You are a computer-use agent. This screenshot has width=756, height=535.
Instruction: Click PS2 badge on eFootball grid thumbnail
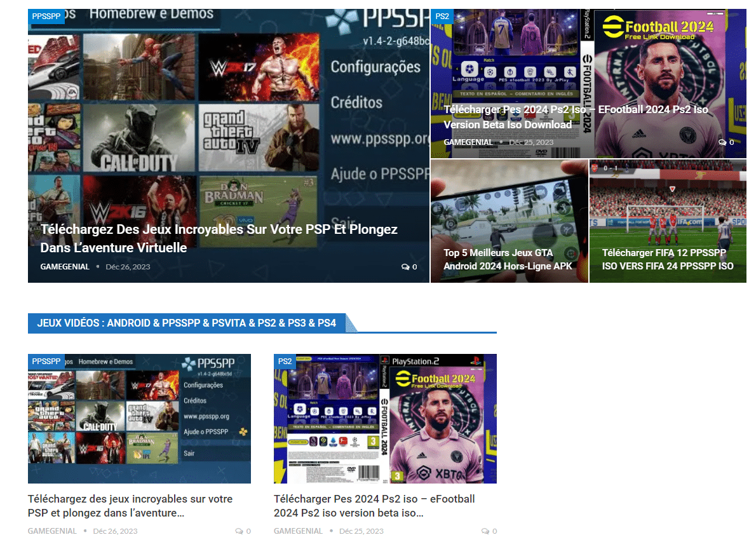(x=285, y=362)
